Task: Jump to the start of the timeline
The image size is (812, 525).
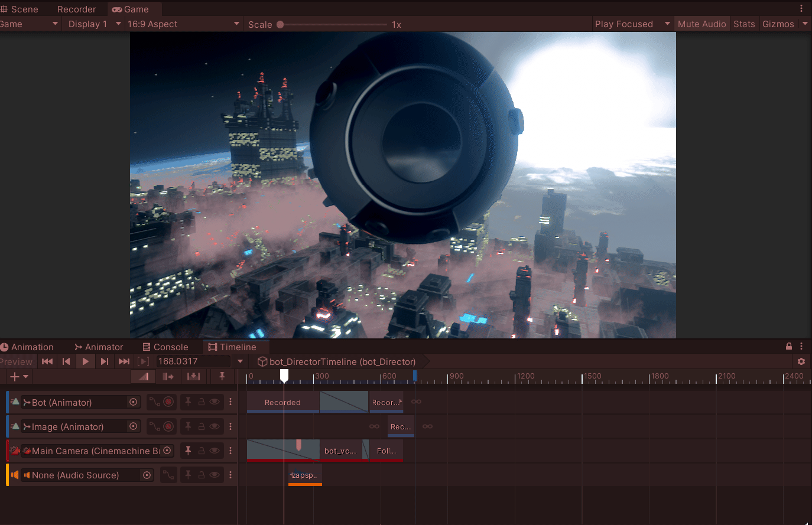Action: point(47,361)
